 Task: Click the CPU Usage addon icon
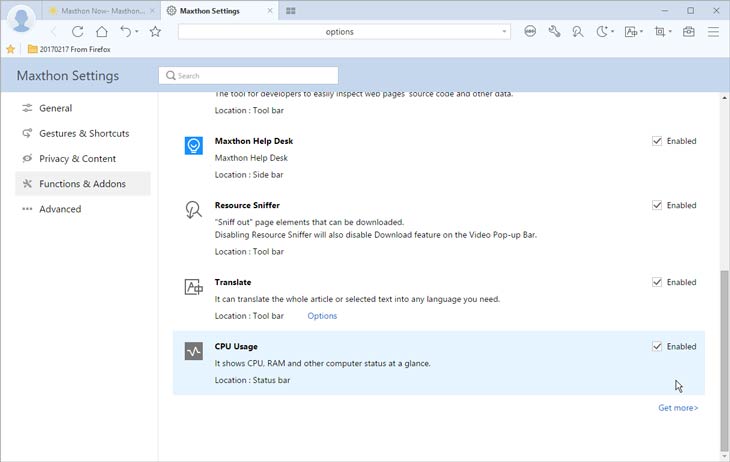(x=194, y=351)
